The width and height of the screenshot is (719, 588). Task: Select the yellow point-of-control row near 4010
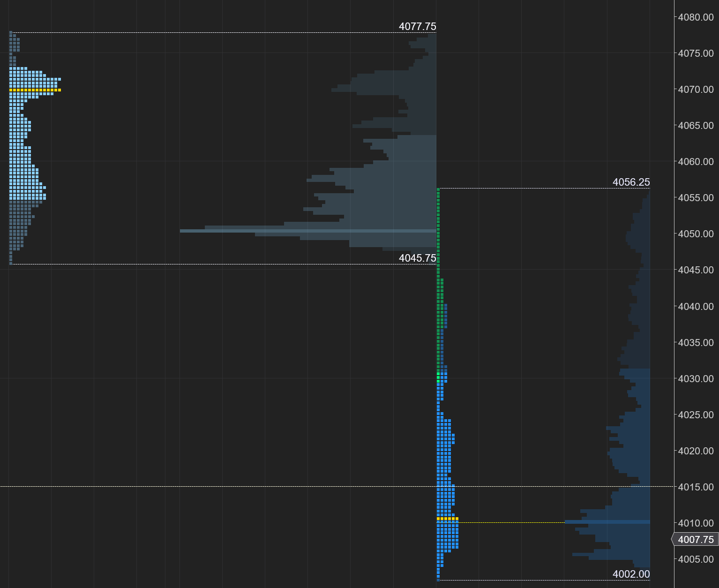pyautogui.click(x=448, y=519)
